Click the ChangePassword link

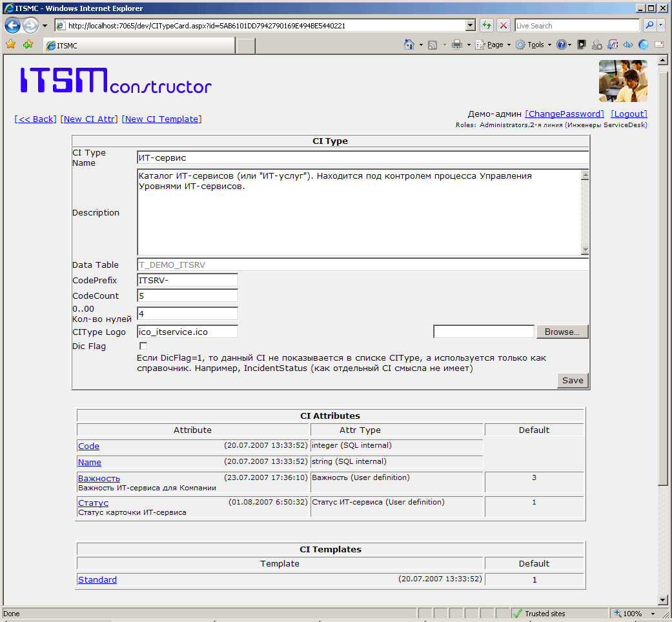coord(564,114)
